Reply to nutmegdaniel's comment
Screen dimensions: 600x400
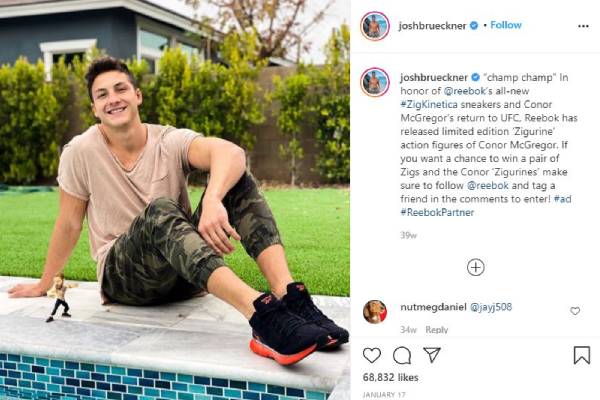[437, 330]
